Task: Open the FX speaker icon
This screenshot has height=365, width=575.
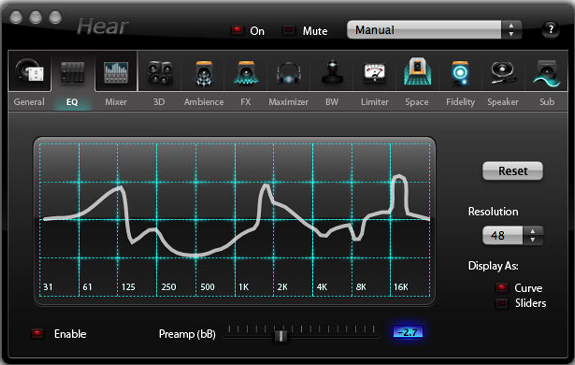Action: pyautogui.click(x=246, y=73)
